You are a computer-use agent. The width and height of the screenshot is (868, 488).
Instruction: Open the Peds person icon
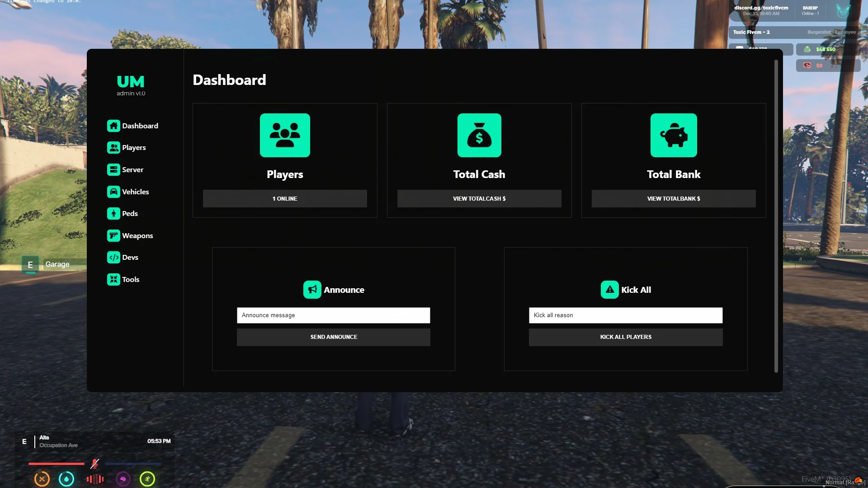coord(113,214)
